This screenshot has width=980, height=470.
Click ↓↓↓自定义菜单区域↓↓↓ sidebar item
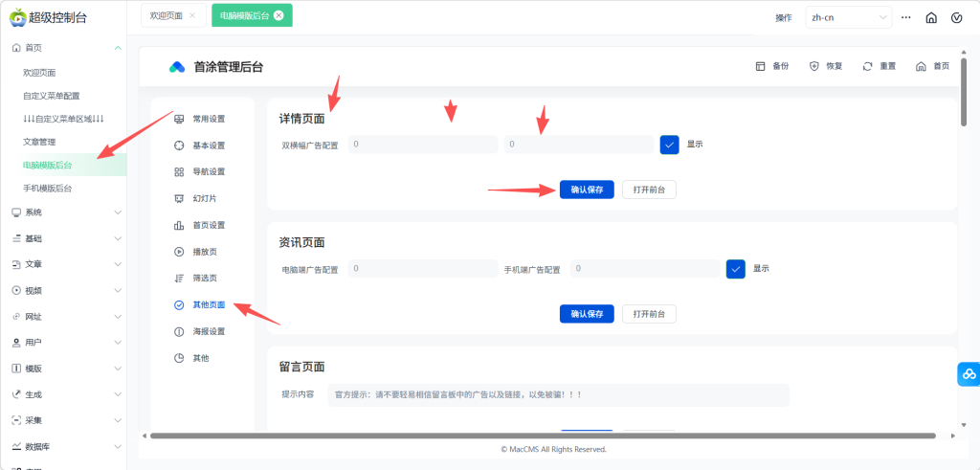coord(63,119)
